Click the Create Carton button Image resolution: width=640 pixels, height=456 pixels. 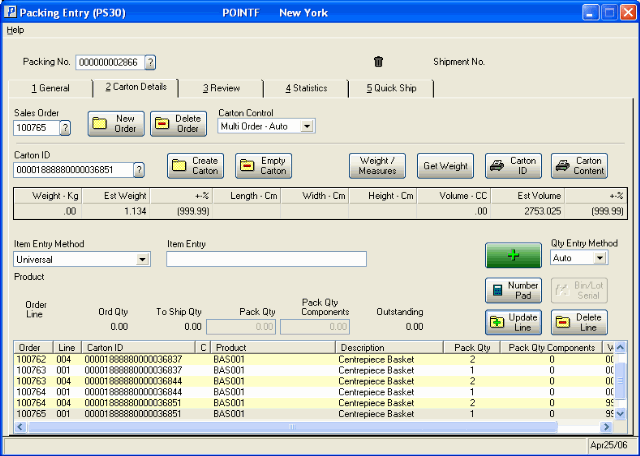coord(196,166)
